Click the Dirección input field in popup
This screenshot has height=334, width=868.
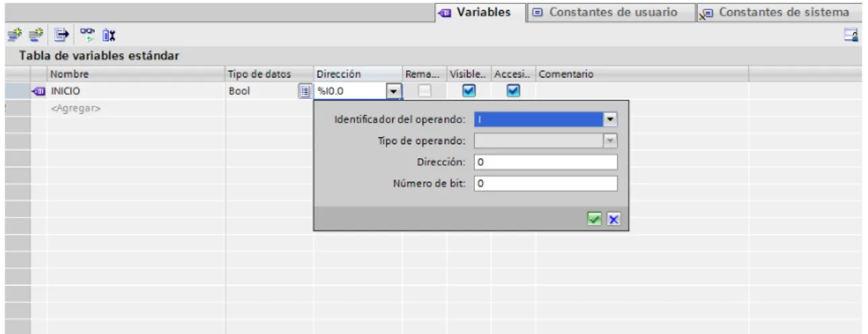[546, 162]
